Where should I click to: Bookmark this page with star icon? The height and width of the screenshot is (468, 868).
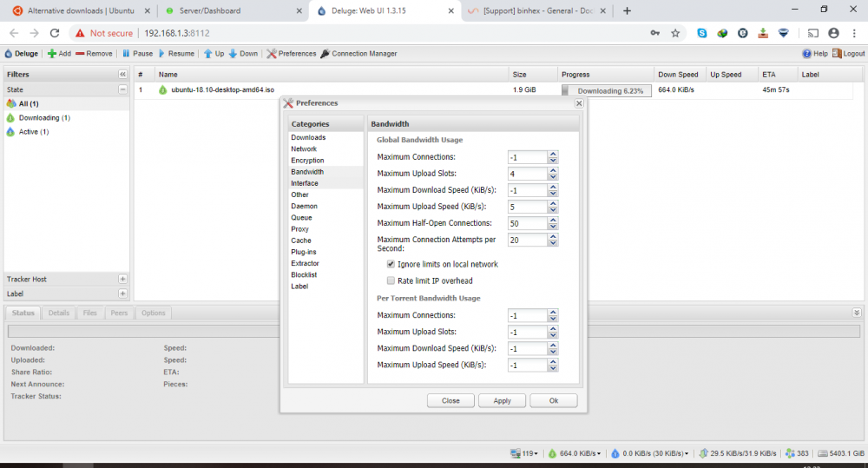675,33
